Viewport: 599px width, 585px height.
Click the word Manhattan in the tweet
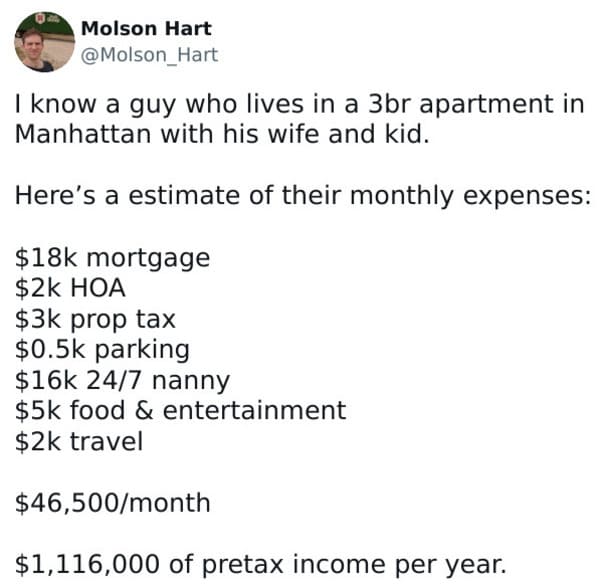coord(83,134)
